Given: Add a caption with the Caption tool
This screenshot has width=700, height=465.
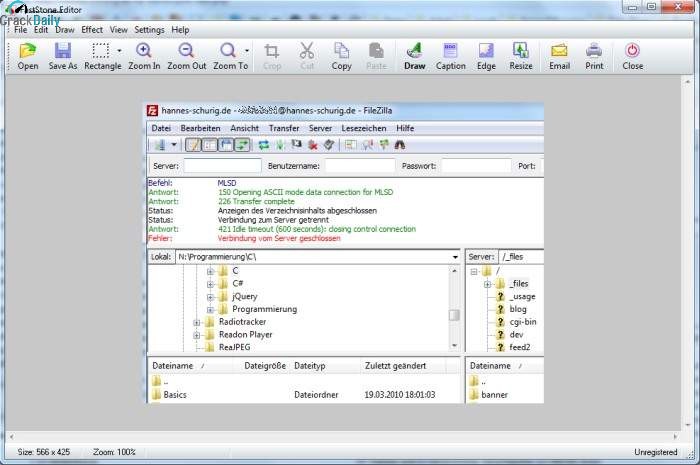Looking at the screenshot, I should click(450, 56).
